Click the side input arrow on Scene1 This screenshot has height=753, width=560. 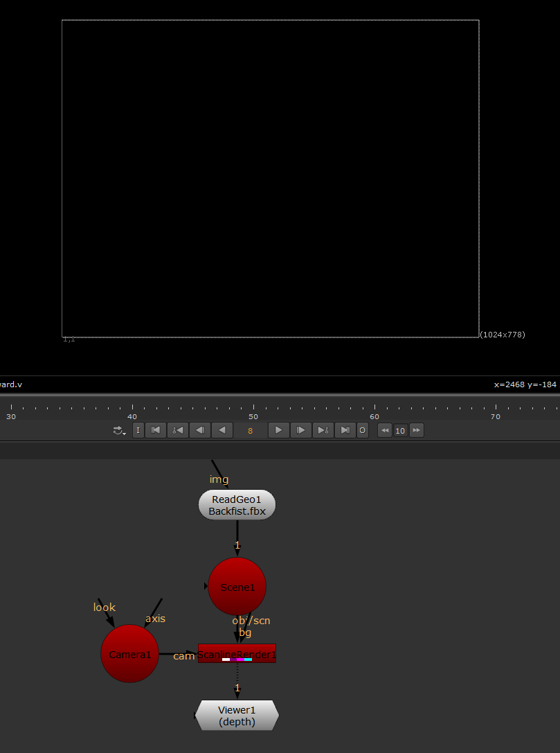[x=206, y=586]
